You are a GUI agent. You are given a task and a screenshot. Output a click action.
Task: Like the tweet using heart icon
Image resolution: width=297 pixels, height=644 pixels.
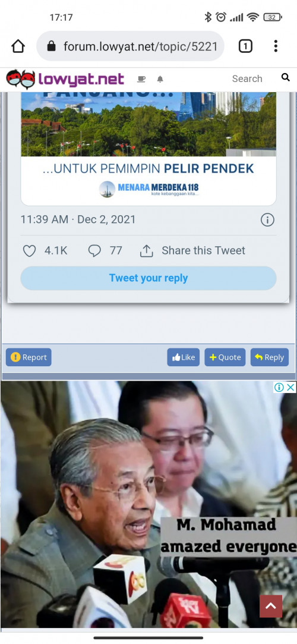coord(29,250)
